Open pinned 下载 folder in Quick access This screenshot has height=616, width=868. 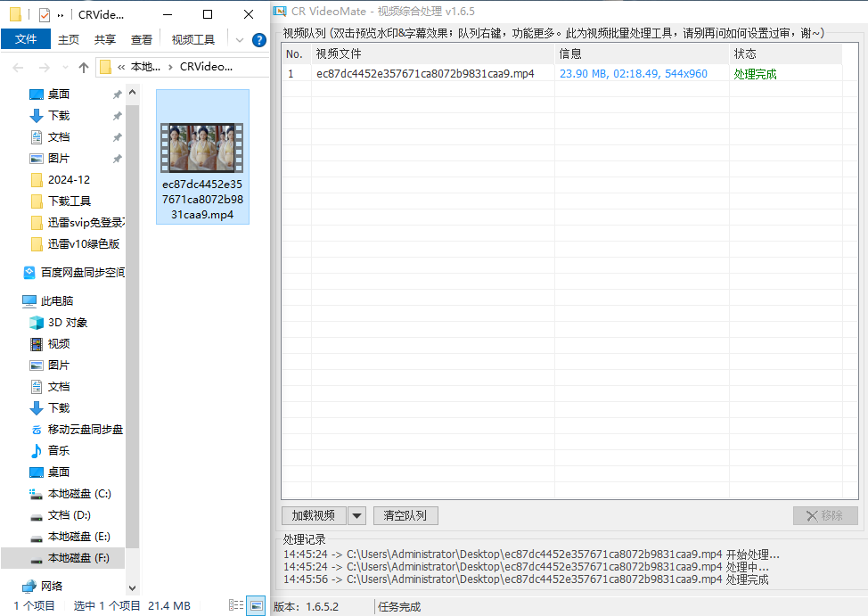(x=59, y=115)
